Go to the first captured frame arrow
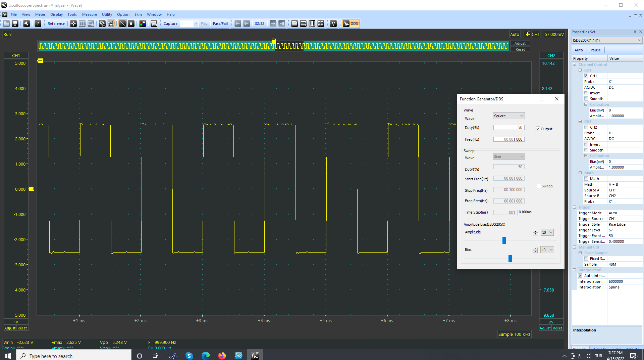644x360 pixels. [x=237, y=24]
